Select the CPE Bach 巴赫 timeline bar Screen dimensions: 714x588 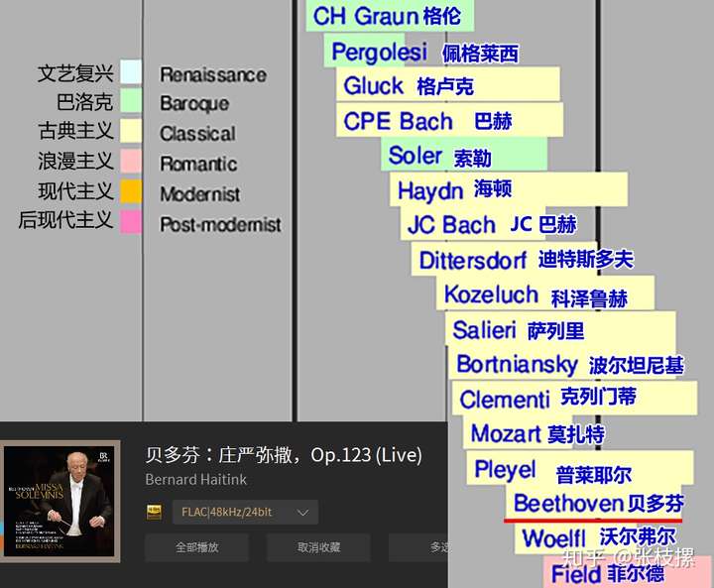449,120
